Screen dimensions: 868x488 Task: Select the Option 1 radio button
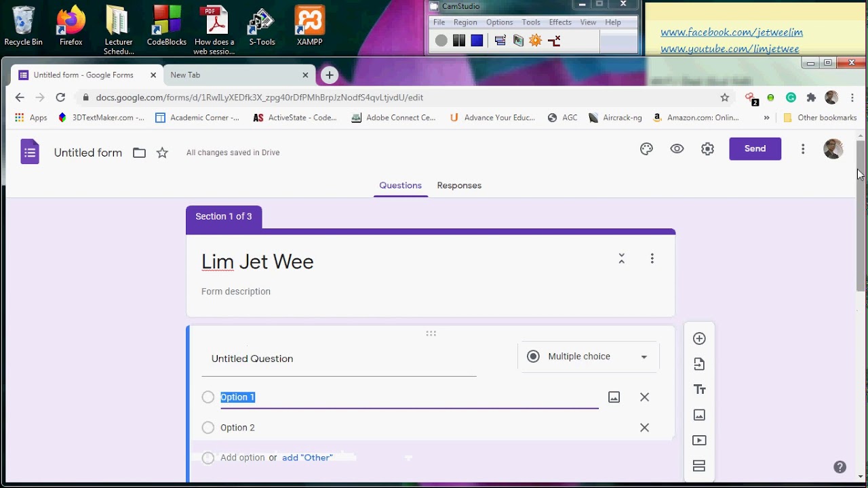click(208, 397)
